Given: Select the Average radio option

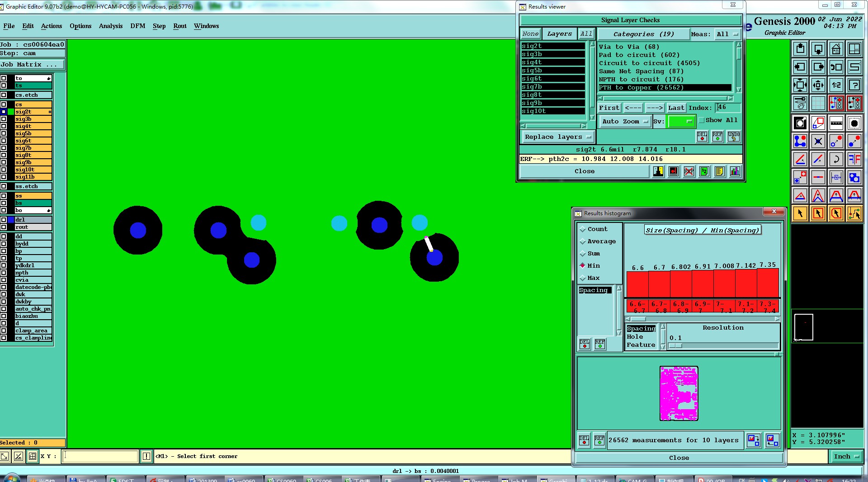Looking at the screenshot, I should [583, 241].
